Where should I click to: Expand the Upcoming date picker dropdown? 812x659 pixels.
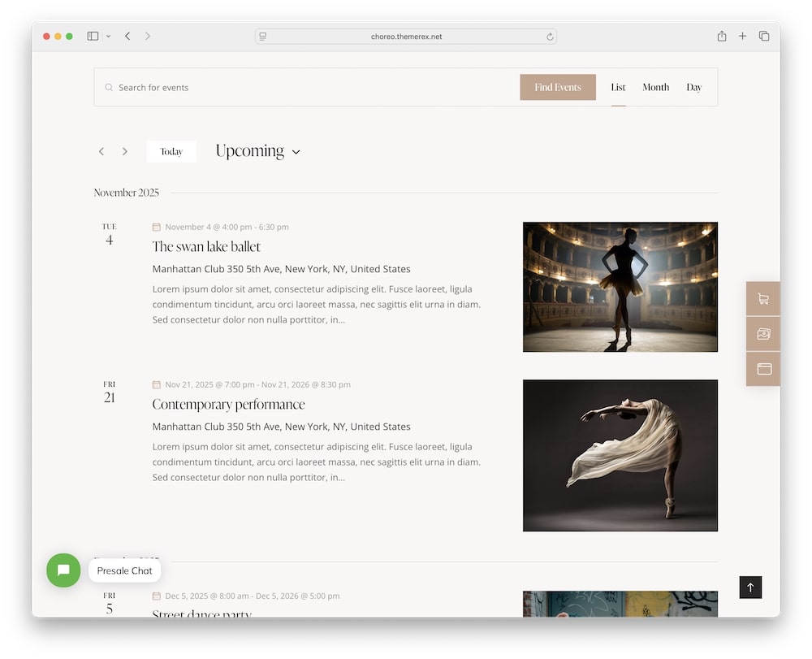pos(258,151)
